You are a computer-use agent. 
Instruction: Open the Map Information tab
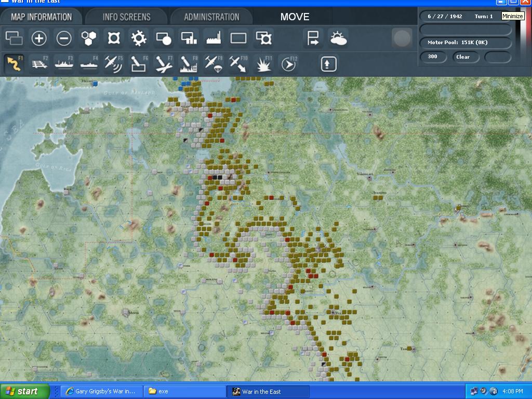pyautogui.click(x=41, y=17)
